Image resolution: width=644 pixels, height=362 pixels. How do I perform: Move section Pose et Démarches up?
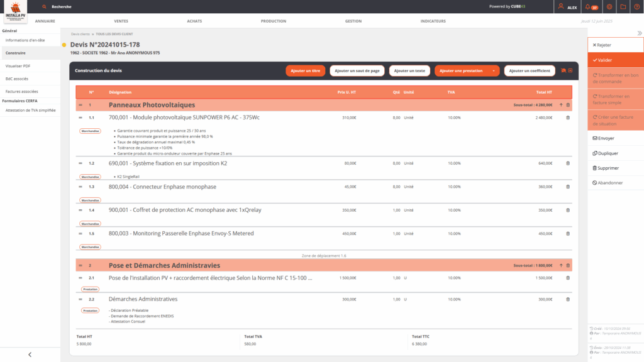click(x=561, y=266)
